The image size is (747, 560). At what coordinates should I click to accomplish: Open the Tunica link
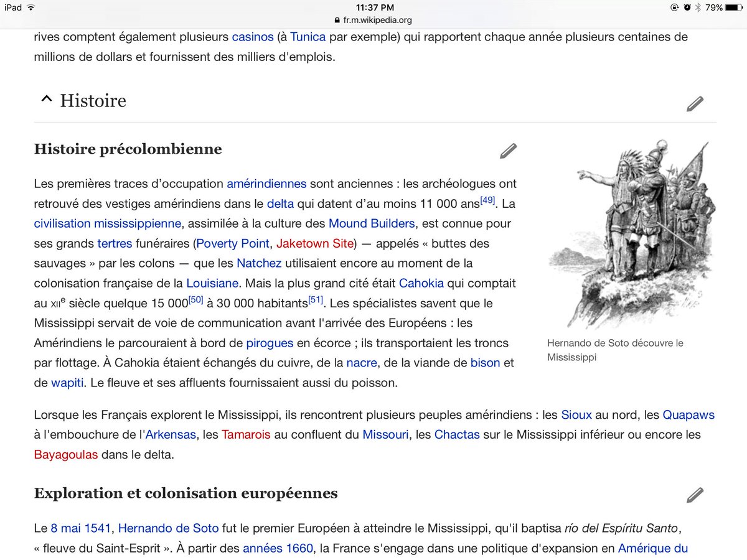pyautogui.click(x=308, y=37)
